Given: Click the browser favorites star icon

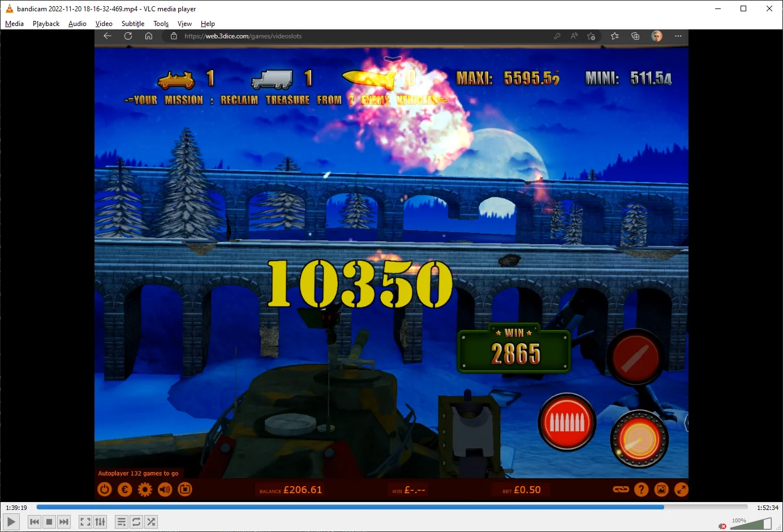Looking at the screenshot, I should [615, 36].
